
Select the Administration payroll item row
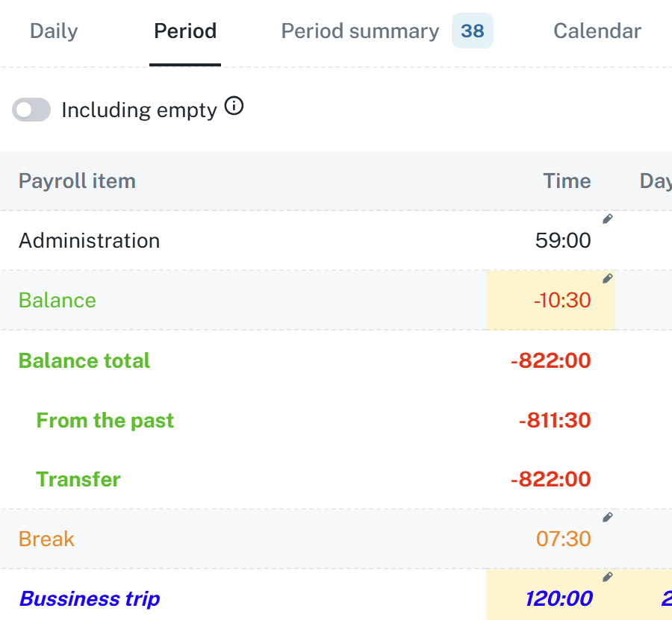[89, 241]
